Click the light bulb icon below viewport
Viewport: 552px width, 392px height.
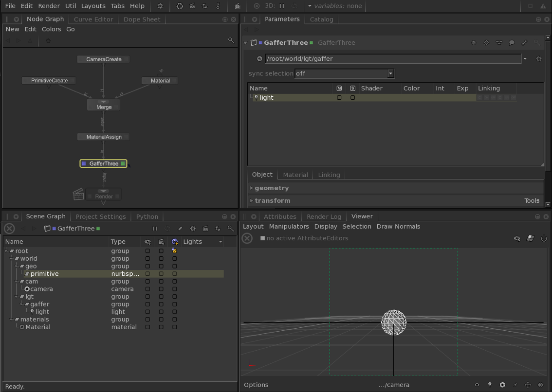[490, 385]
